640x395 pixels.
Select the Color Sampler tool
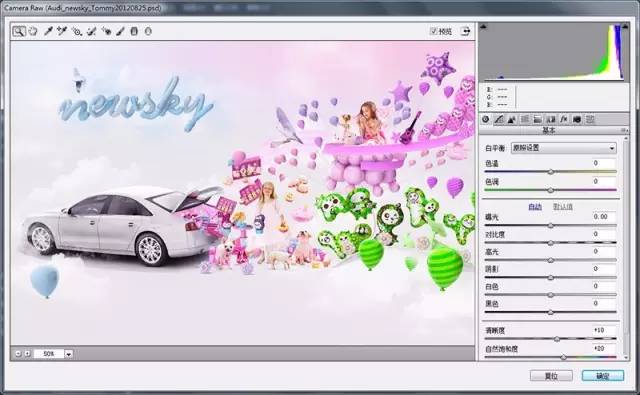tap(62, 31)
